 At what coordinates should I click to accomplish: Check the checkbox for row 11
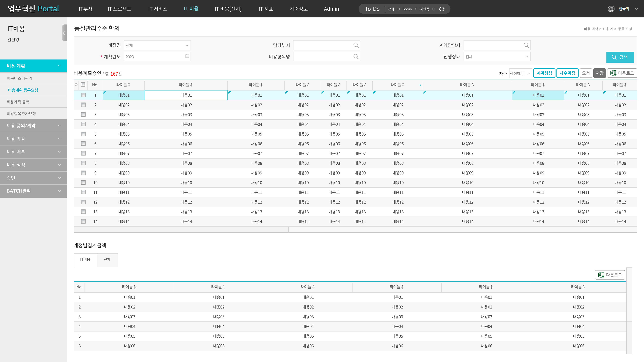click(x=83, y=192)
